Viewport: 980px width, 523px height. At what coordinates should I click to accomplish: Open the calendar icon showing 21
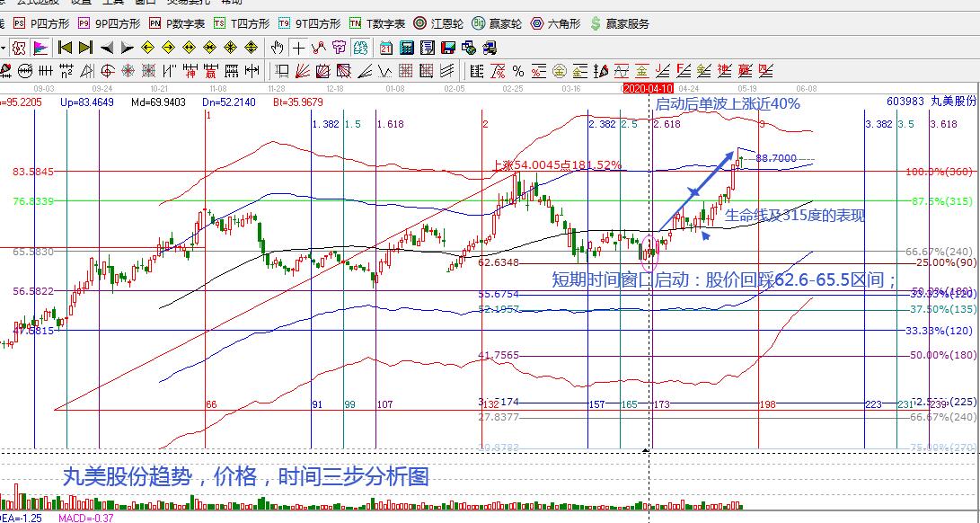(385, 48)
